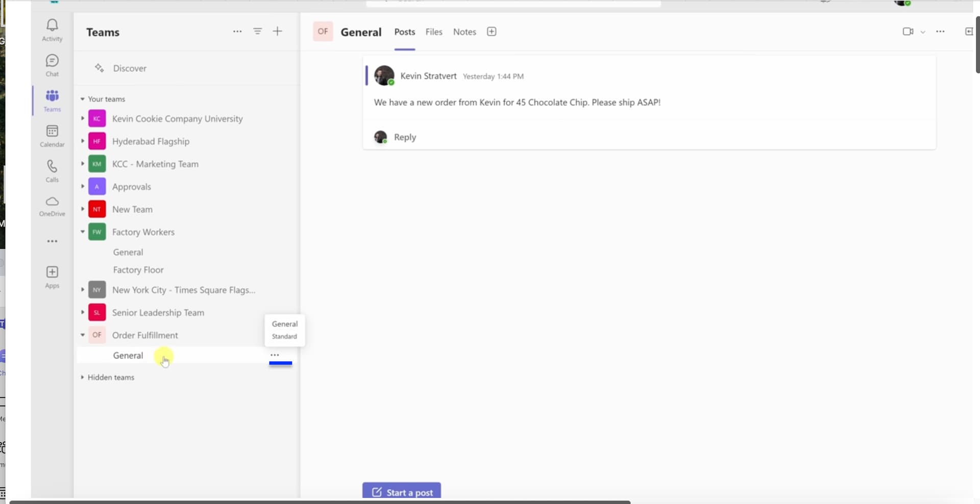Expand the KCC - Marketing Team
This screenshot has width=980, height=504.
click(x=82, y=164)
